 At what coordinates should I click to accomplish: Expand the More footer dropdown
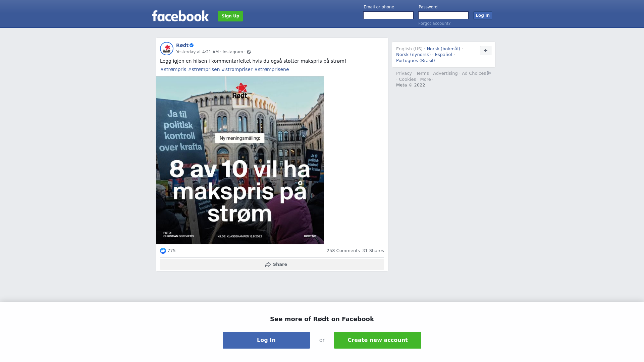(427, 79)
